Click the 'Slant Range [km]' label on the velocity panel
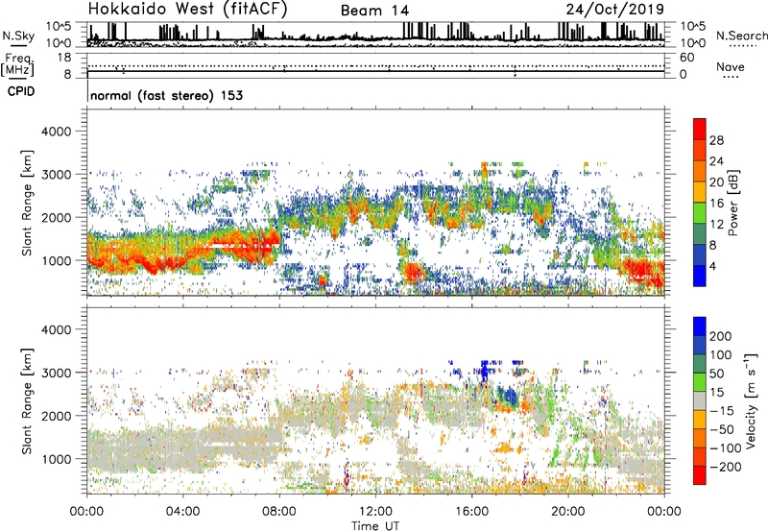The width and height of the screenshot is (768, 532). (28, 401)
